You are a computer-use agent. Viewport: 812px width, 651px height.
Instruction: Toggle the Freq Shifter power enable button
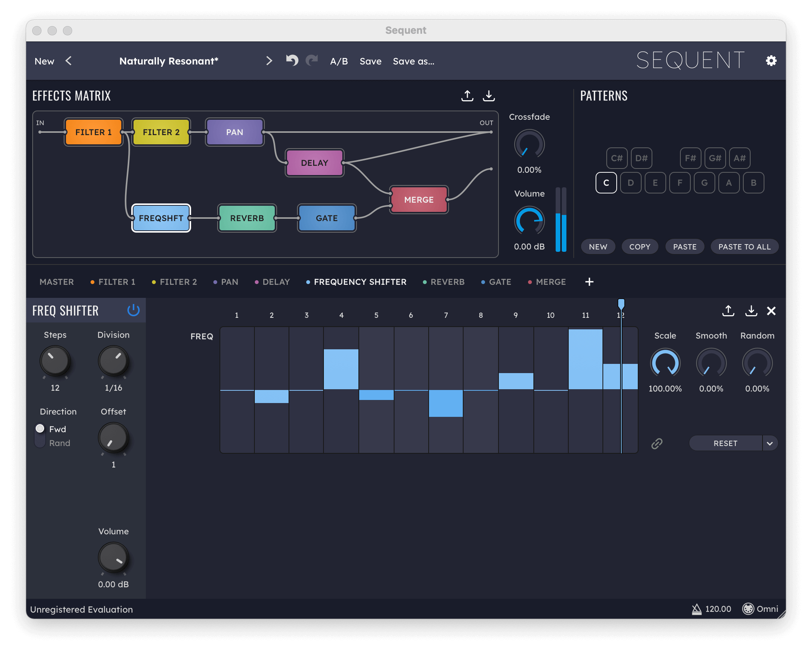click(x=133, y=310)
